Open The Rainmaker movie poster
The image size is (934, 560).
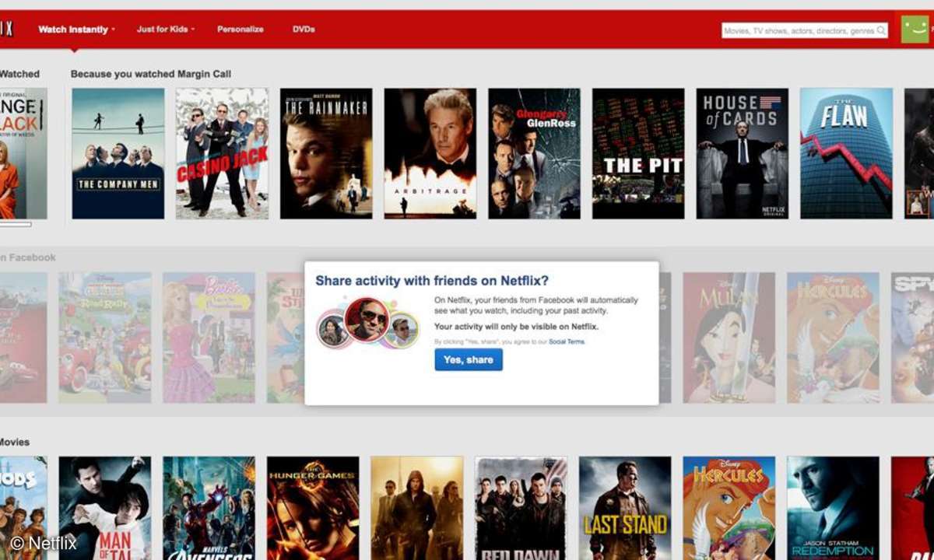pyautogui.click(x=326, y=153)
